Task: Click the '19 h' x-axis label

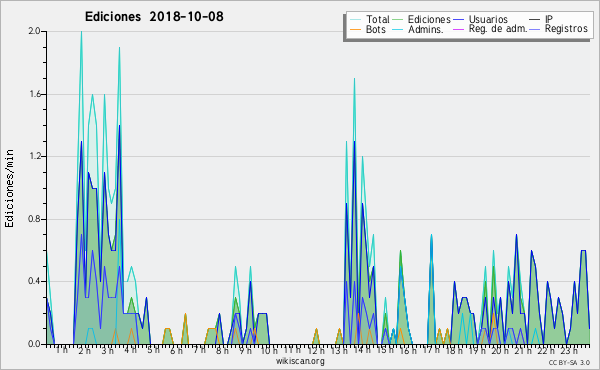Action: click(x=477, y=351)
